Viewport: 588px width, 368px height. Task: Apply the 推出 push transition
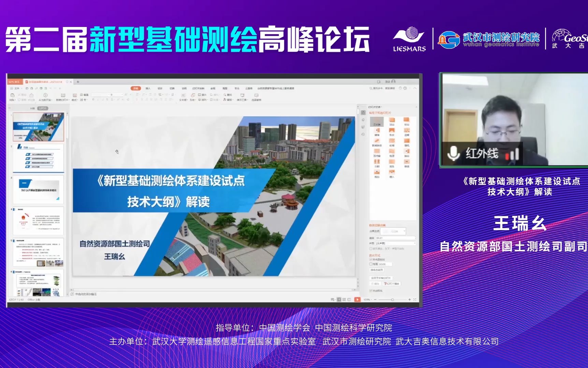(377, 174)
